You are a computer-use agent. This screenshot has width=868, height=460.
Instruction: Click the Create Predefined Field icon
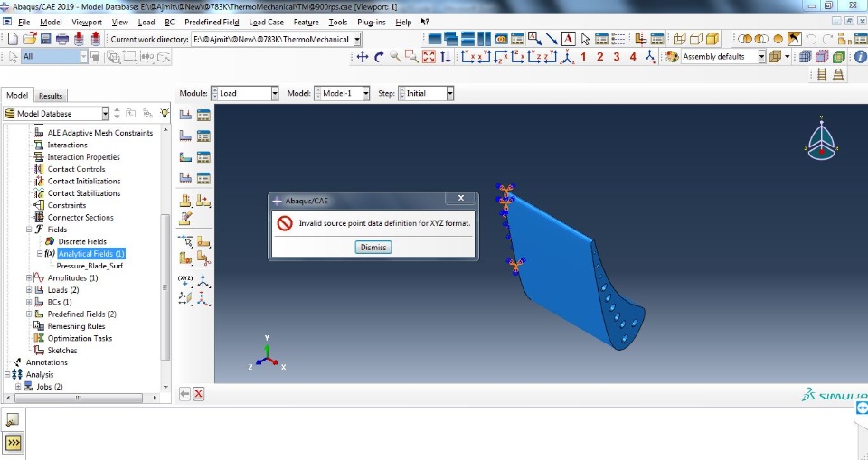185,157
